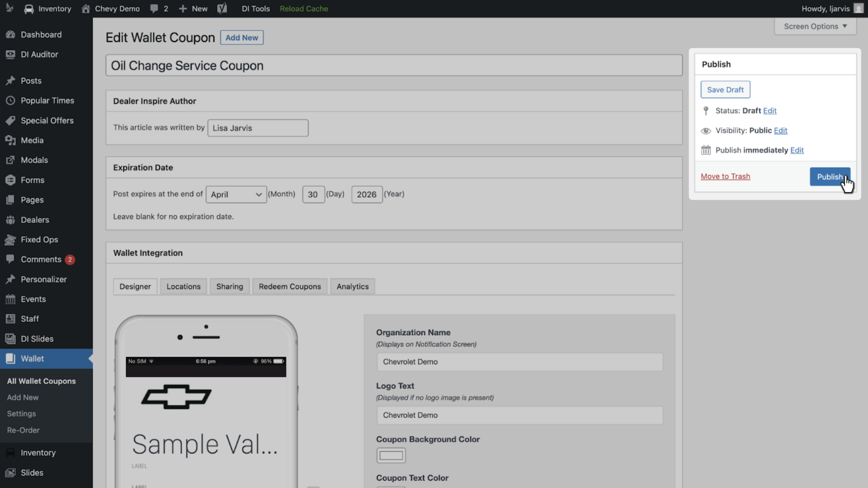Open the Redeem Coupons tab
This screenshot has height=488, width=868.
(290, 286)
